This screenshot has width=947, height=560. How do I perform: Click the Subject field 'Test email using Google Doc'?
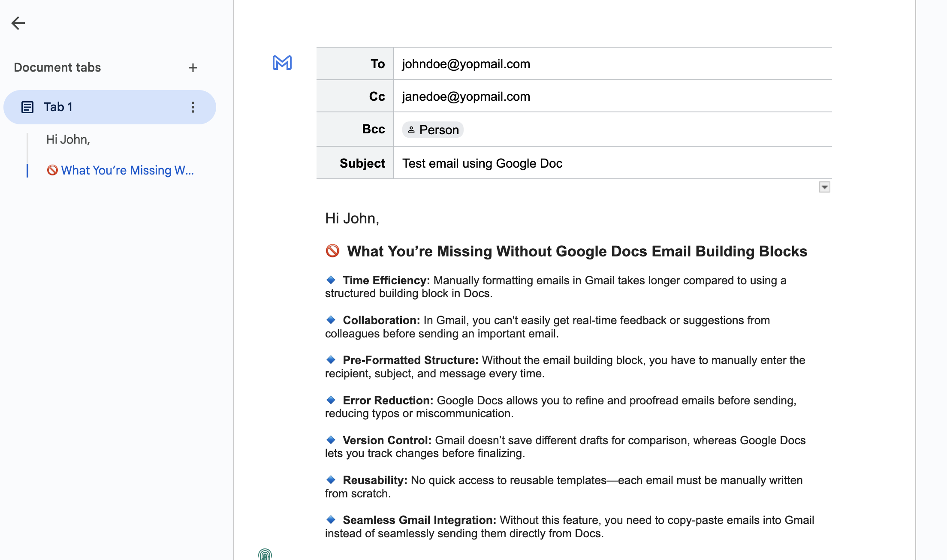click(482, 163)
